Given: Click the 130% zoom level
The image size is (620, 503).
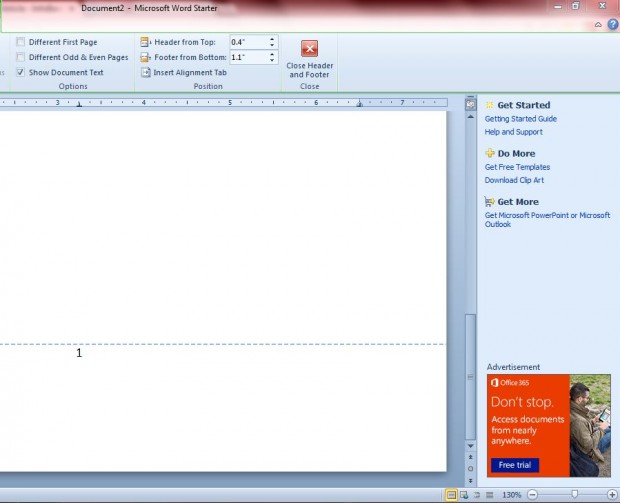Looking at the screenshot, I should 512,495.
